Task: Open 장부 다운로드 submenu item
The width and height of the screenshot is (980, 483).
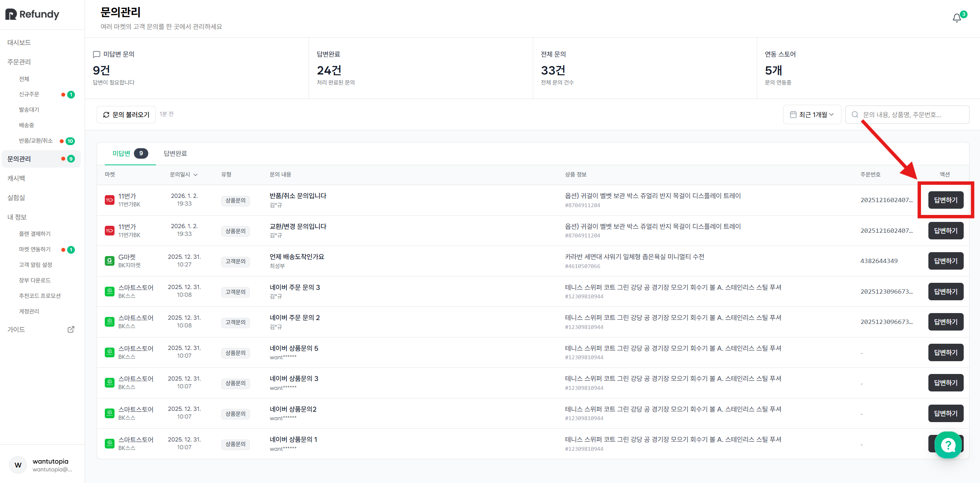Action: 35,280
